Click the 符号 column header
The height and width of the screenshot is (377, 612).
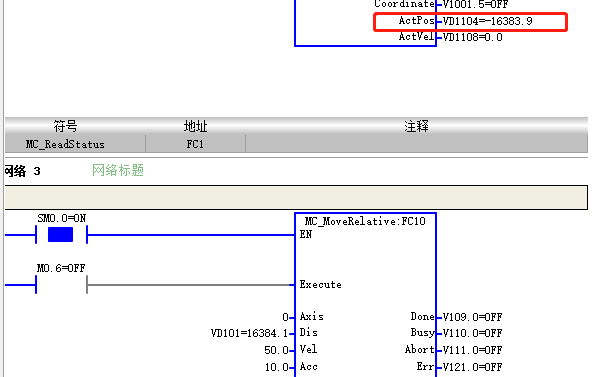tap(66, 126)
